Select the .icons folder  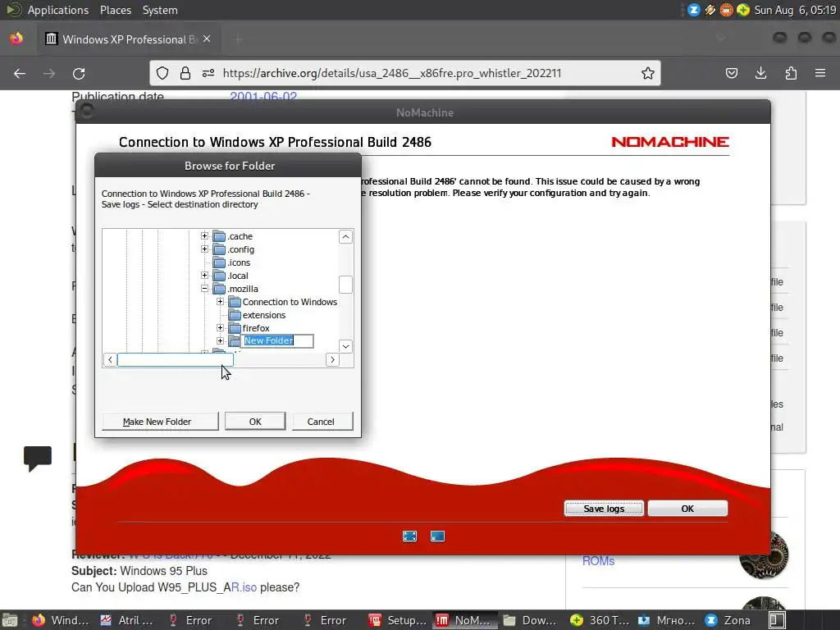239,262
